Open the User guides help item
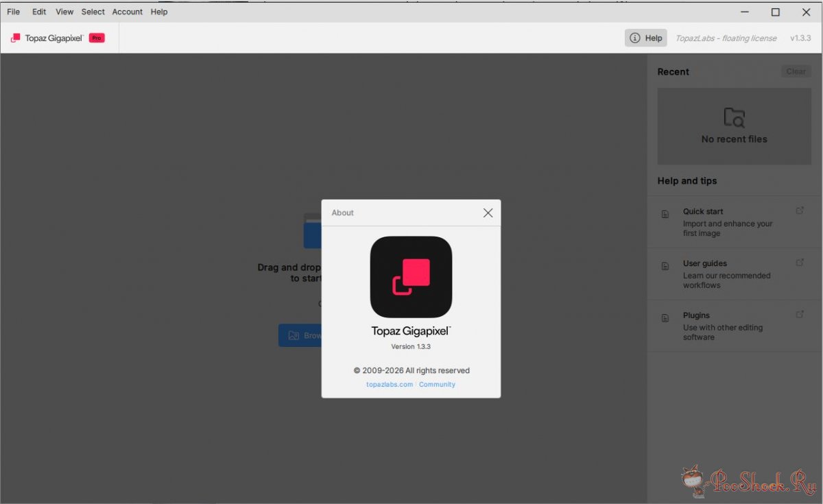This screenshot has width=823, height=504. [735, 274]
